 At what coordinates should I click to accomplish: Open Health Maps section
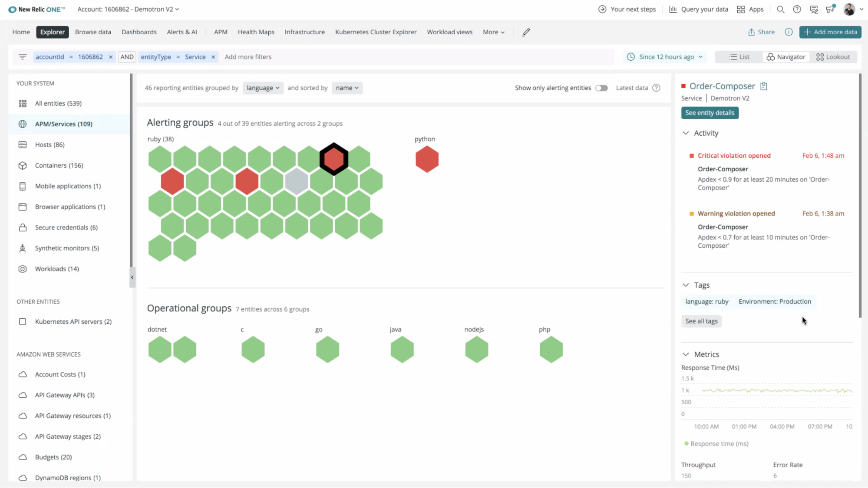256,32
